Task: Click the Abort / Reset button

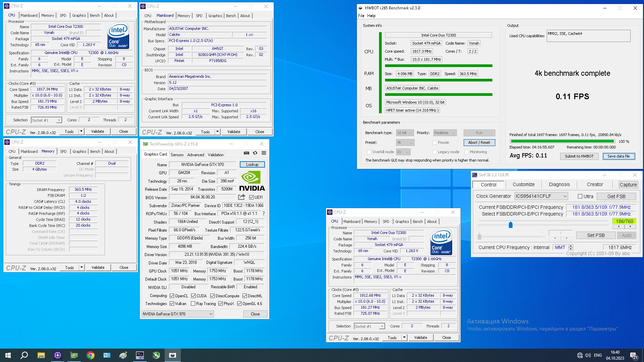Action: (x=479, y=142)
